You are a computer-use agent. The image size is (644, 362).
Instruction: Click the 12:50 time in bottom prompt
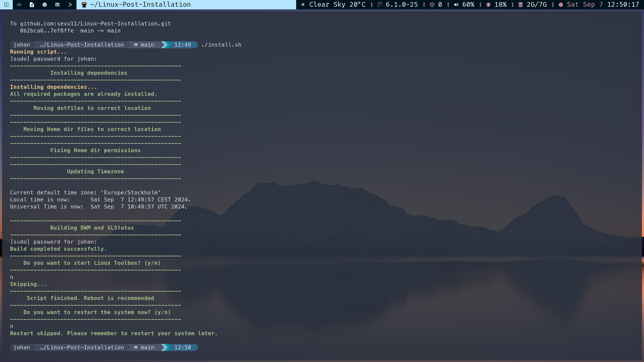[183, 348]
